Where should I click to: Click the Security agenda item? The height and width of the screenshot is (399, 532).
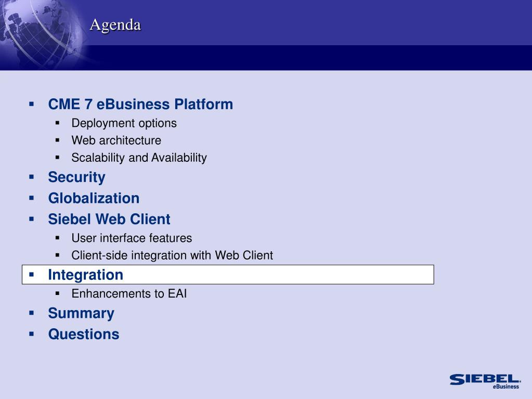click(x=76, y=177)
